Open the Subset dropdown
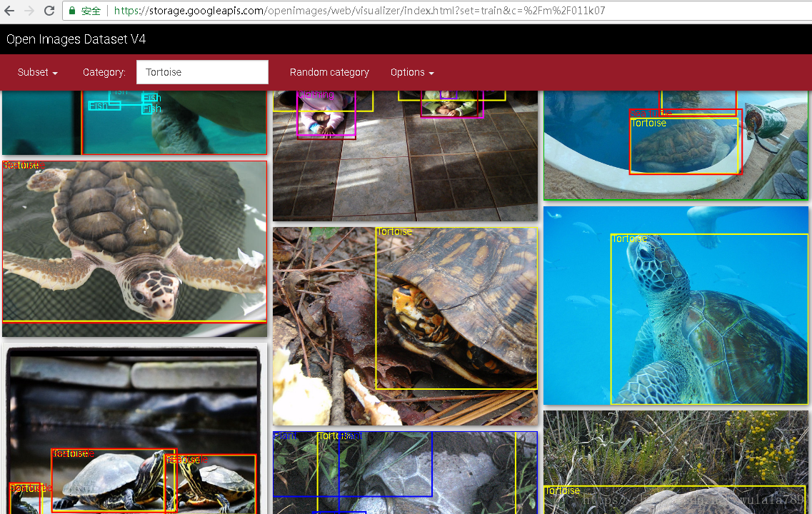This screenshot has height=514, width=812. pos(37,73)
